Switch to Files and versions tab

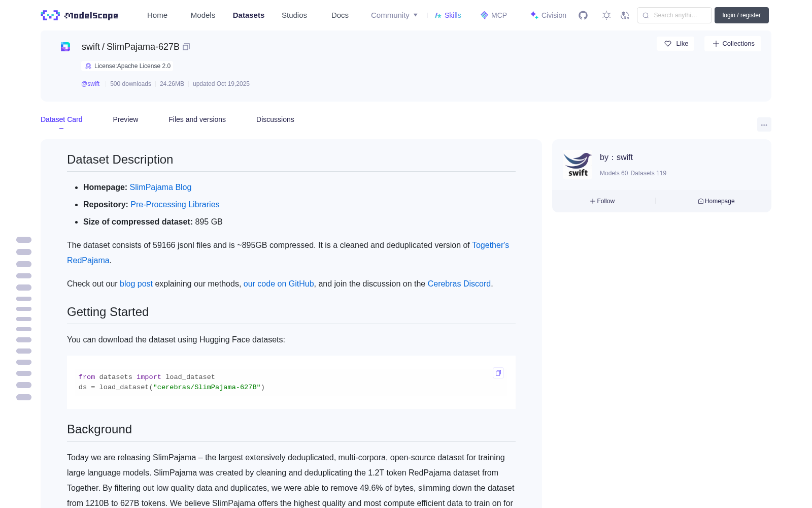tap(197, 119)
